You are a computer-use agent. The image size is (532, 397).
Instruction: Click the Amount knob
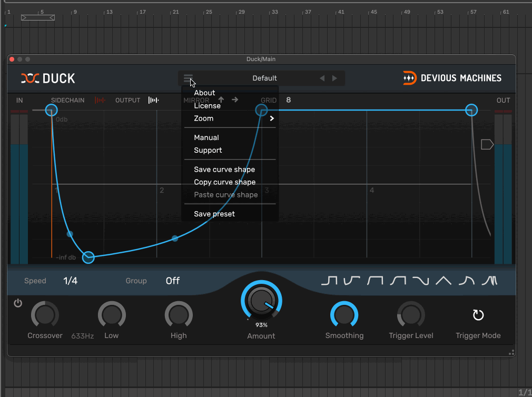coord(261,300)
